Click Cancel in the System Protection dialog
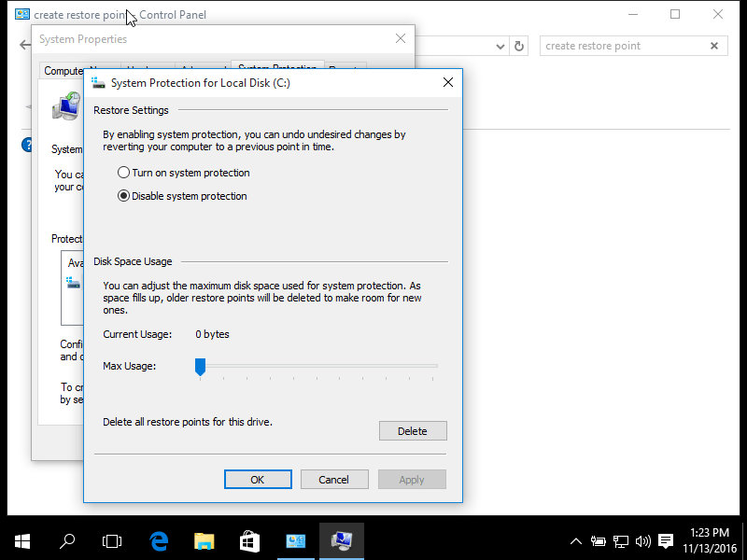747x560 pixels. (x=334, y=479)
